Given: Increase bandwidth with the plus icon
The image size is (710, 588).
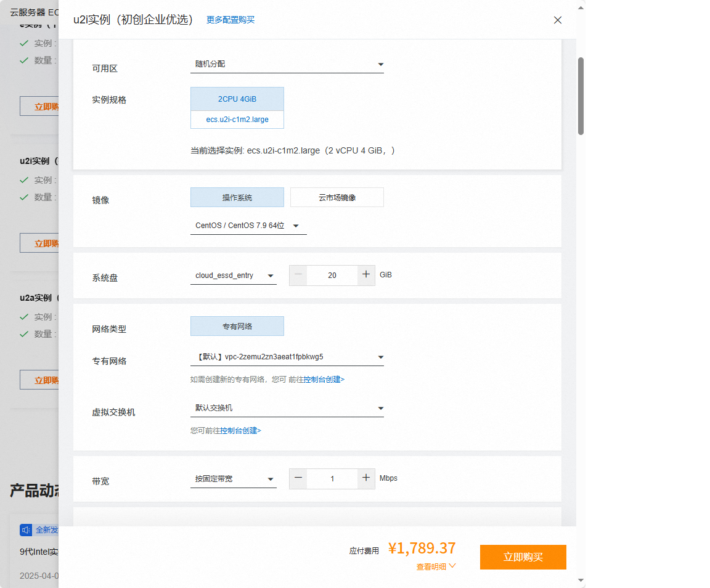Looking at the screenshot, I should tap(366, 478).
